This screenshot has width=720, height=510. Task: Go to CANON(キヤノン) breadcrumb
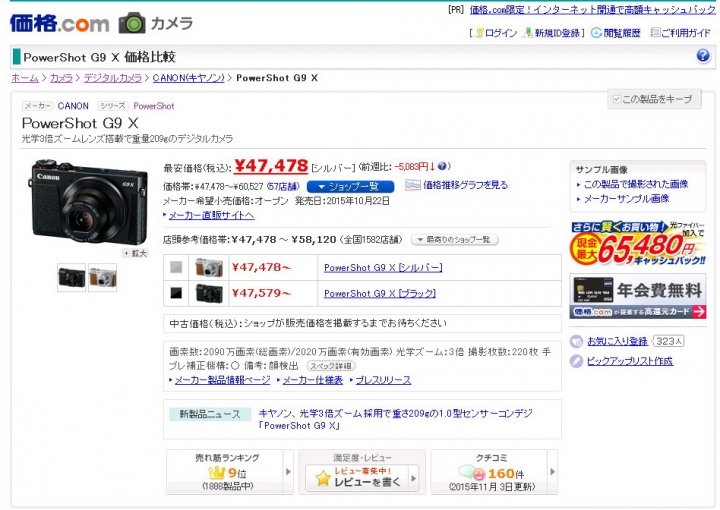[x=188, y=78]
